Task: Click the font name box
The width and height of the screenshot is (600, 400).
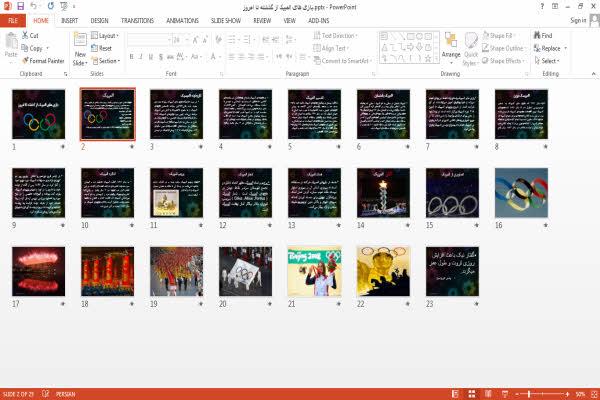Action: coord(148,40)
